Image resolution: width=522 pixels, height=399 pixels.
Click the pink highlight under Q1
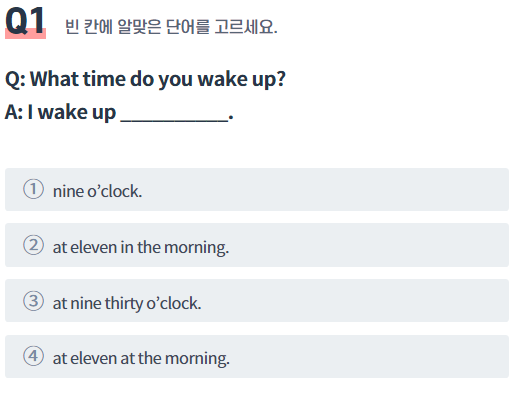coord(25,36)
